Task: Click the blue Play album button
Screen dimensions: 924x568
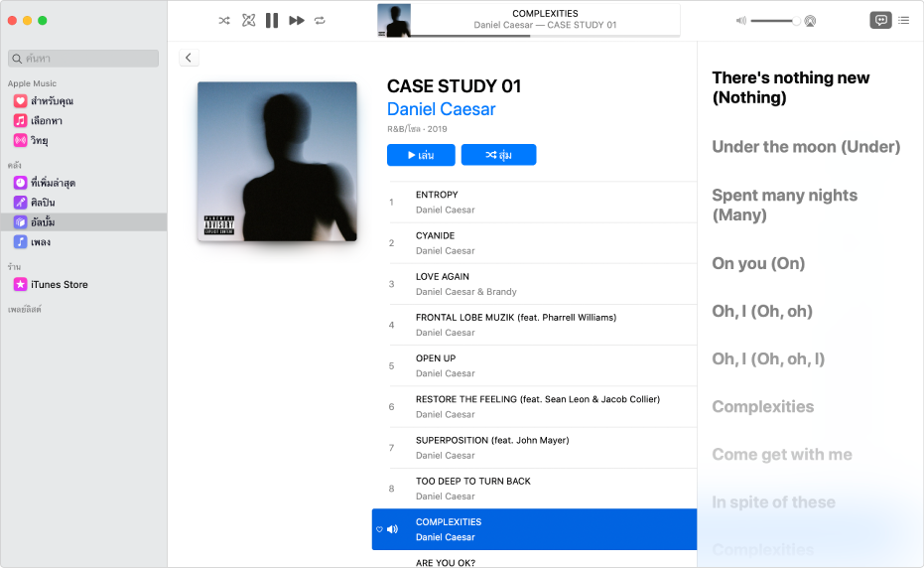Action: [421, 155]
